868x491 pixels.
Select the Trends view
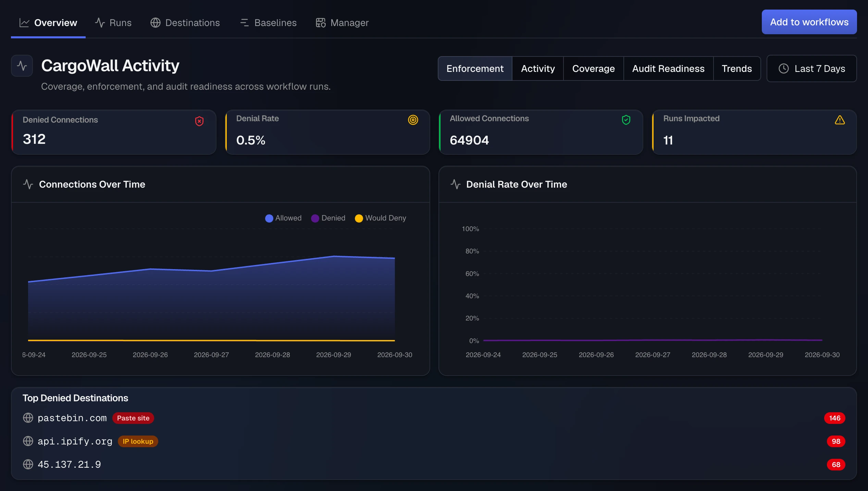737,68
